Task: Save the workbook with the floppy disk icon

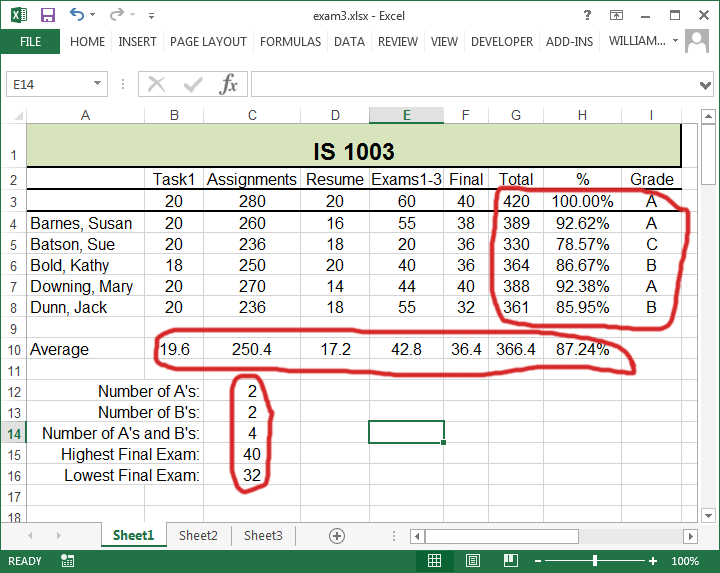Action: click(x=47, y=15)
